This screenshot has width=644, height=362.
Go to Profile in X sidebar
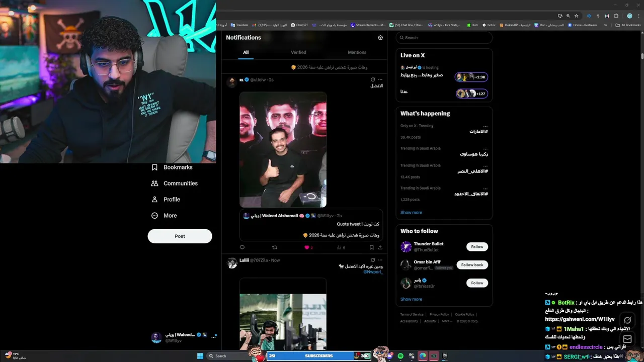click(x=166, y=200)
